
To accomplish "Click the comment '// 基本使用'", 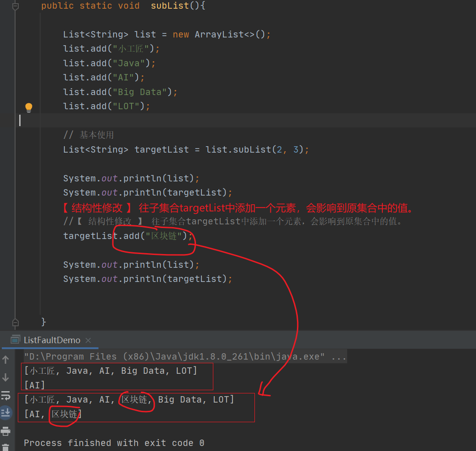I will [89, 135].
